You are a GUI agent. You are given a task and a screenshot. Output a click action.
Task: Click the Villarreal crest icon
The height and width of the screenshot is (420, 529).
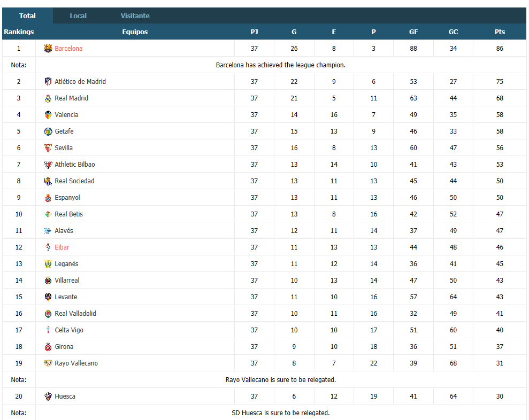point(48,281)
